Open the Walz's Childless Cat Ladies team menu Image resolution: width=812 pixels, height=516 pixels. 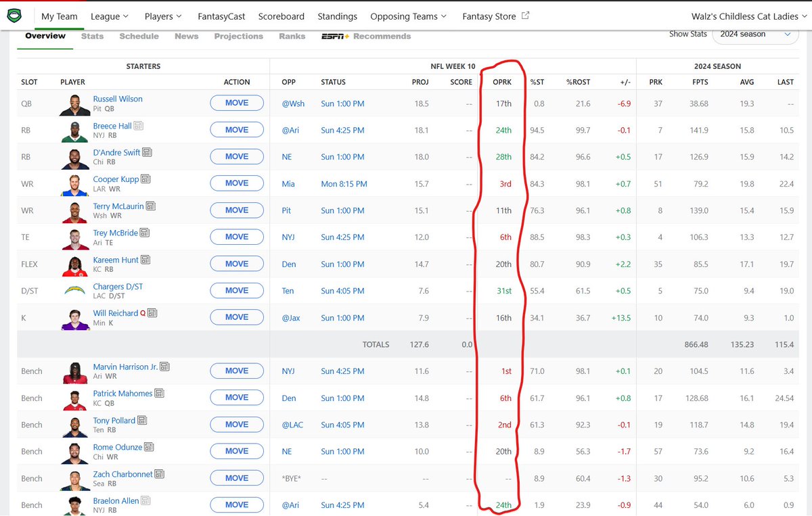coord(749,16)
